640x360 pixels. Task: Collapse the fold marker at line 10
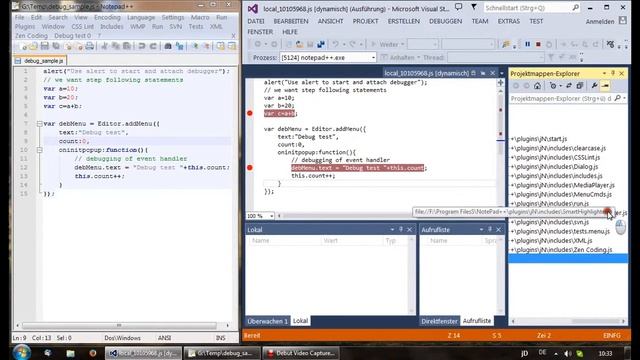[40, 150]
